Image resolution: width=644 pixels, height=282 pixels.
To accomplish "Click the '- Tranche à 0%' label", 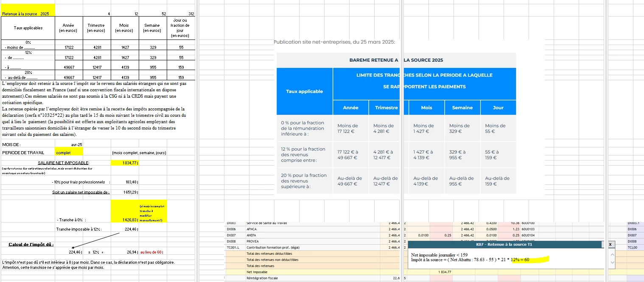I will tap(71, 220).
